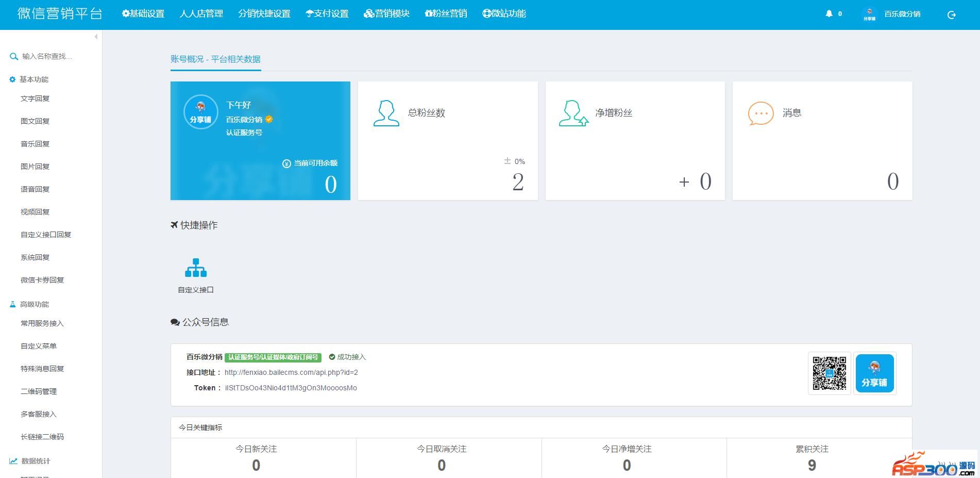The image size is (980, 478).
Task: Click the 消息 chat bubble icon
Action: pos(761,113)
